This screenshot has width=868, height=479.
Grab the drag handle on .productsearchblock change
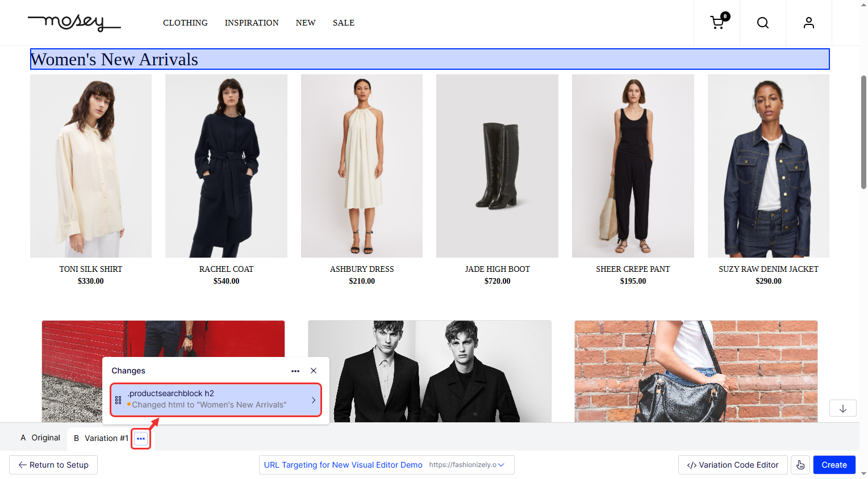[x=118, y=400]
